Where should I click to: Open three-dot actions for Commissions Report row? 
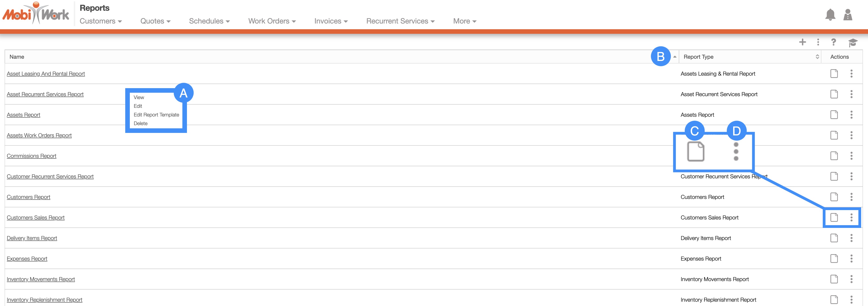point(851,156)
